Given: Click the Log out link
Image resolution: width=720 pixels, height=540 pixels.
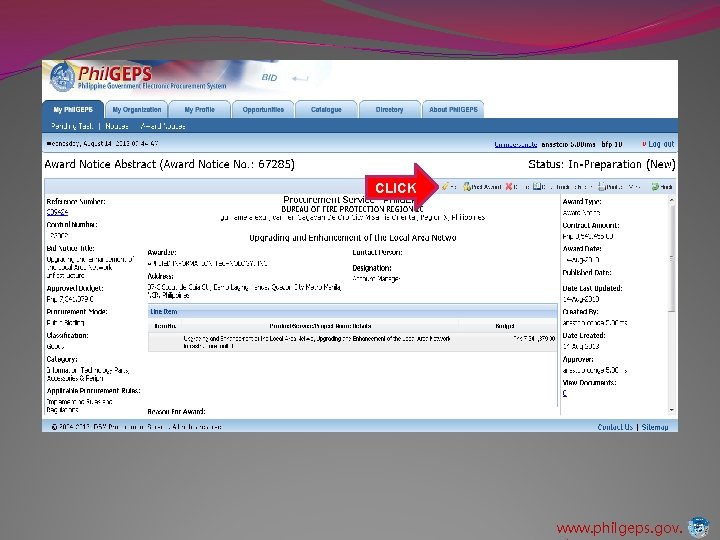Looking at the screenshot, I should [x=661, y=144].
